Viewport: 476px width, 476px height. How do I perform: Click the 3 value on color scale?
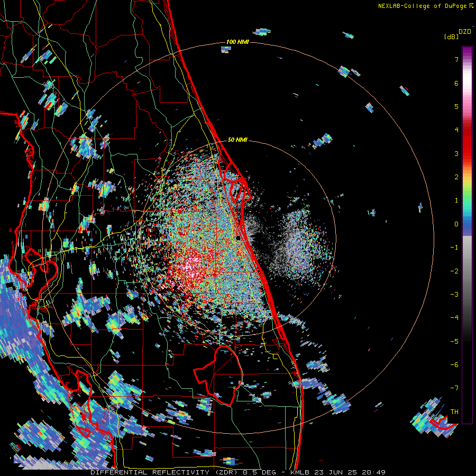[456, 153]
